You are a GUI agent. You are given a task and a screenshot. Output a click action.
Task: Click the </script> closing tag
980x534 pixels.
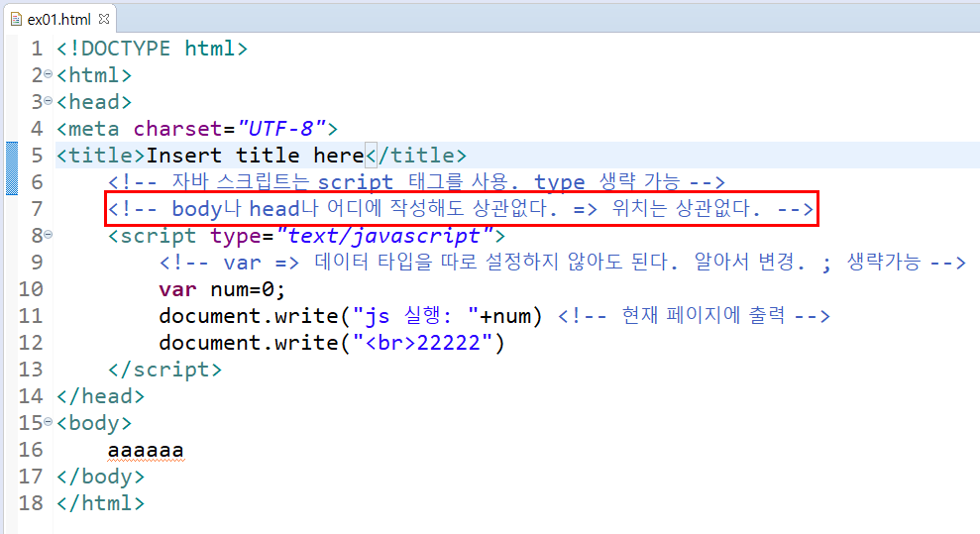pyautogui.click(x=165, y=370)
